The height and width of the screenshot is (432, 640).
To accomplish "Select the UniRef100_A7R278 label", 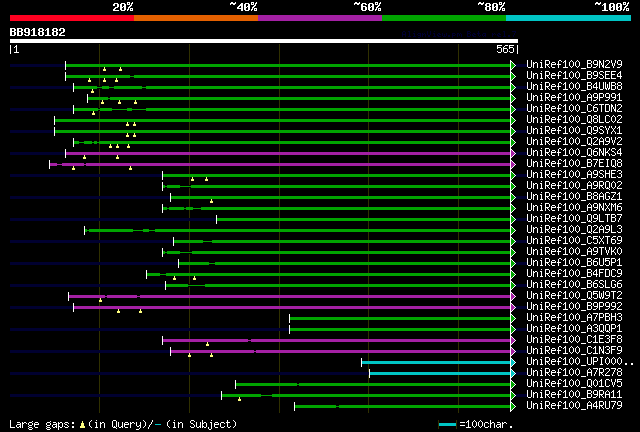I will pyautogui.click(x=574, y=373).
